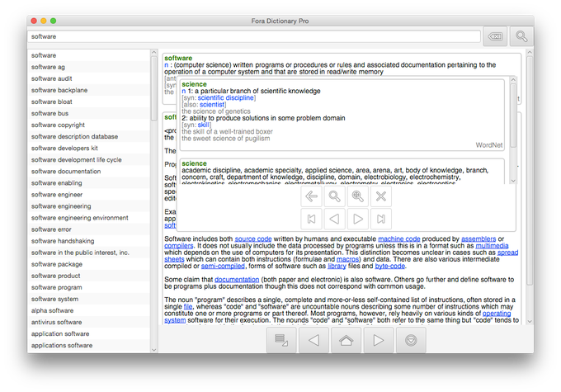Select 'software engineer' entry
561x392 pixels.
[x=89, y=195]
